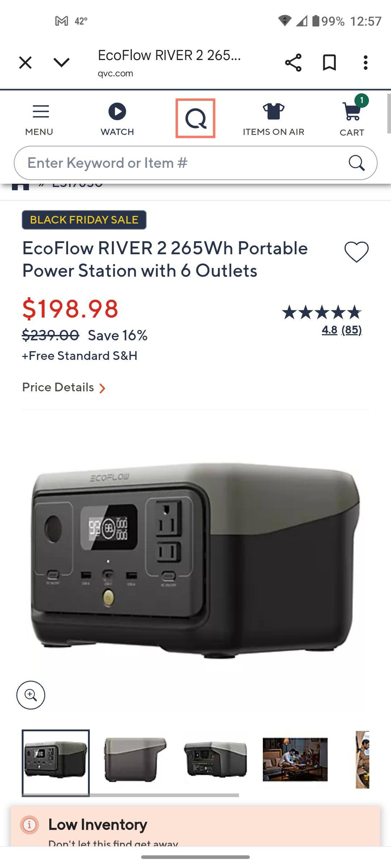Go to QVC home via Q logo
This screenshot has height=868, width=391.
pyautogui.click(x=195, y=118)
